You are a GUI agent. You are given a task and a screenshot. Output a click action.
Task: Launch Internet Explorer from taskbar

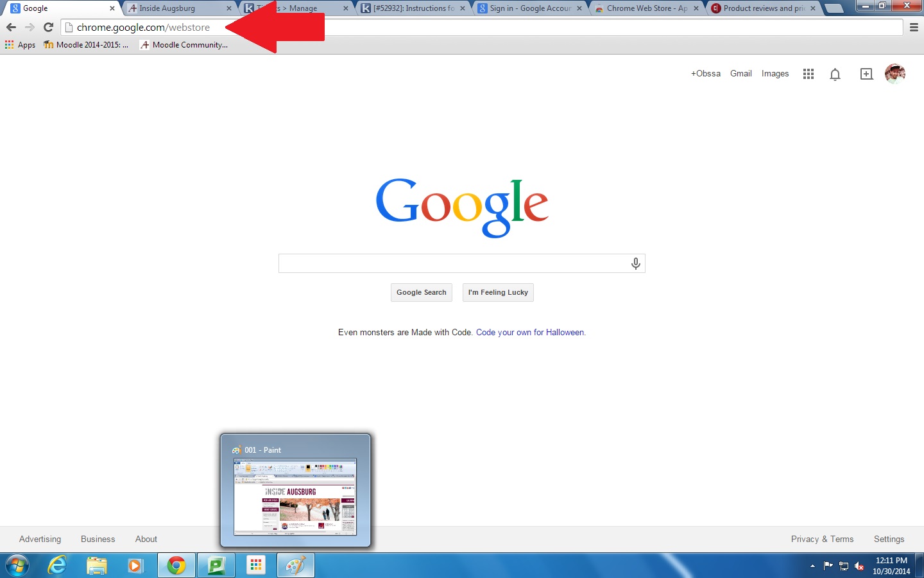click(x=58, y=566)
